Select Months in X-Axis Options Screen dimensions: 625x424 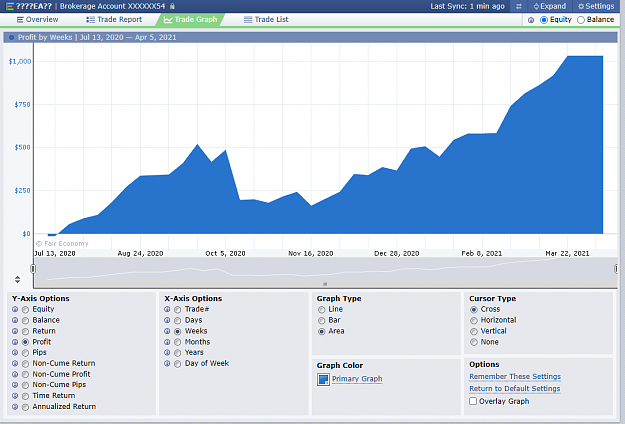pos(178,342)
